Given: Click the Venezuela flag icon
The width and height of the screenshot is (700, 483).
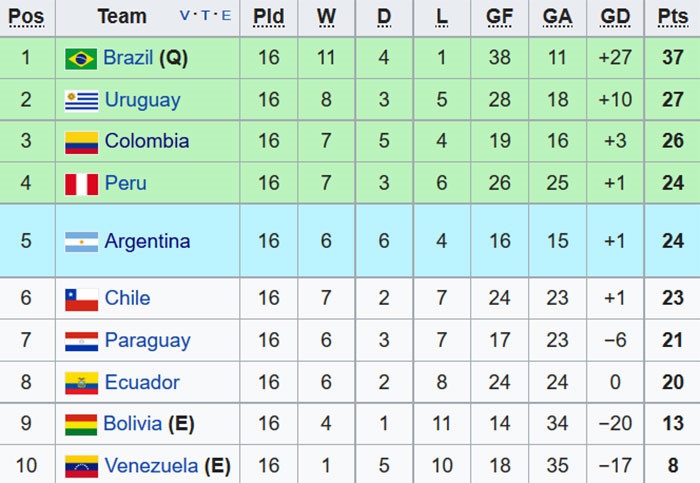Looking at the screenshot, I should 81,466.
